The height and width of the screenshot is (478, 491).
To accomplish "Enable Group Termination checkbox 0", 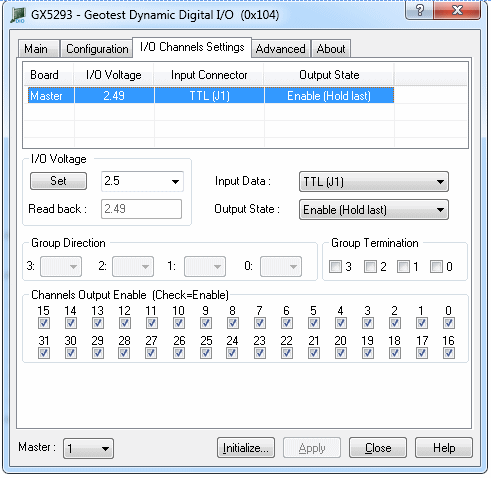I will (436, 267).
